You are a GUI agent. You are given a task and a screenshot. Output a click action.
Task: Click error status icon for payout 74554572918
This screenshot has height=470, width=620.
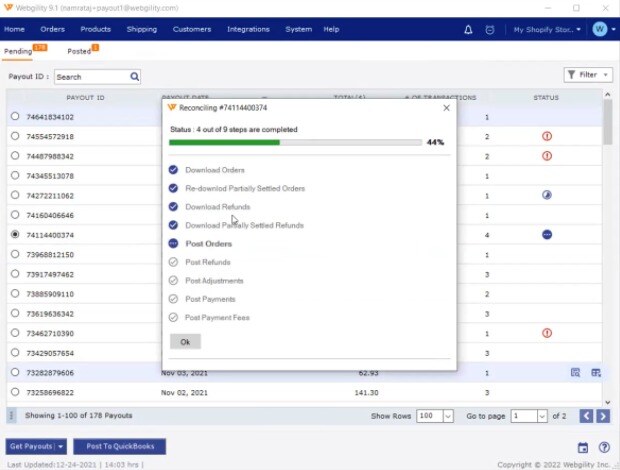[x=547, y=136]
